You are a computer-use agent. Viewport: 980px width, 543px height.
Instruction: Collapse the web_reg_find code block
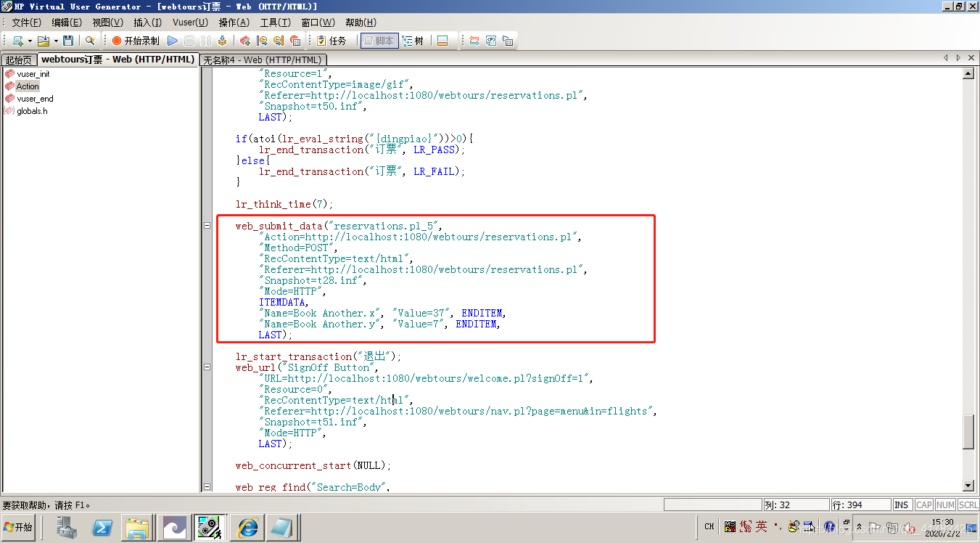pyautogui.click(x=207, y=487)
